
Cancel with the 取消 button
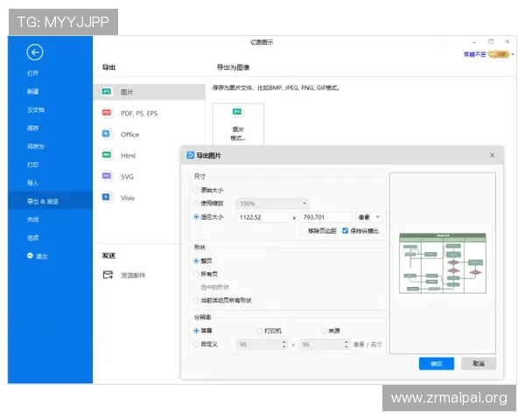point(479,363)
